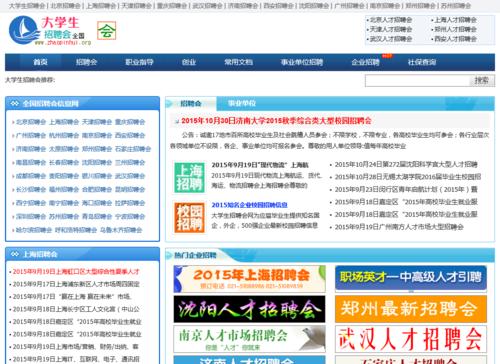Open the 2015年10月28日无锡太湖学院 item
Screen dimensions: 500x364
coord(408,177)
